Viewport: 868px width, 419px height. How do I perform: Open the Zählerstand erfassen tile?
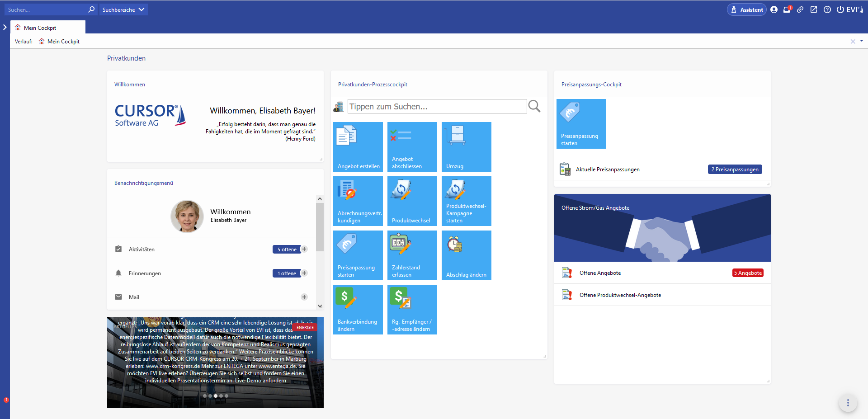click(x=412, y=255)
